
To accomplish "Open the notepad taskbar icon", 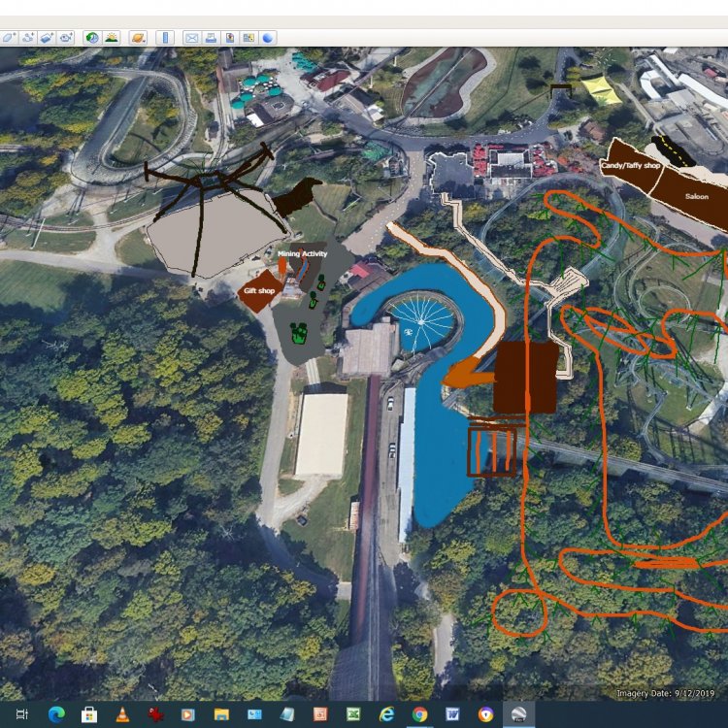I will 287,714.
